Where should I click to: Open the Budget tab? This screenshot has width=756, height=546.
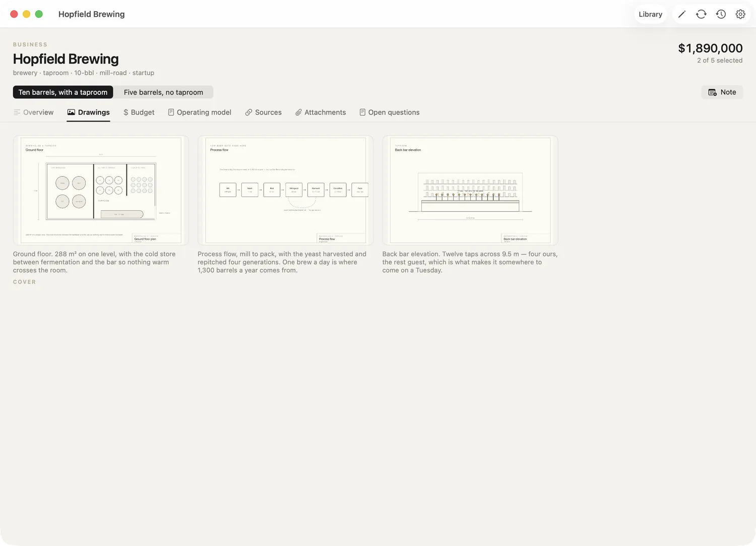tap(139, 112)
